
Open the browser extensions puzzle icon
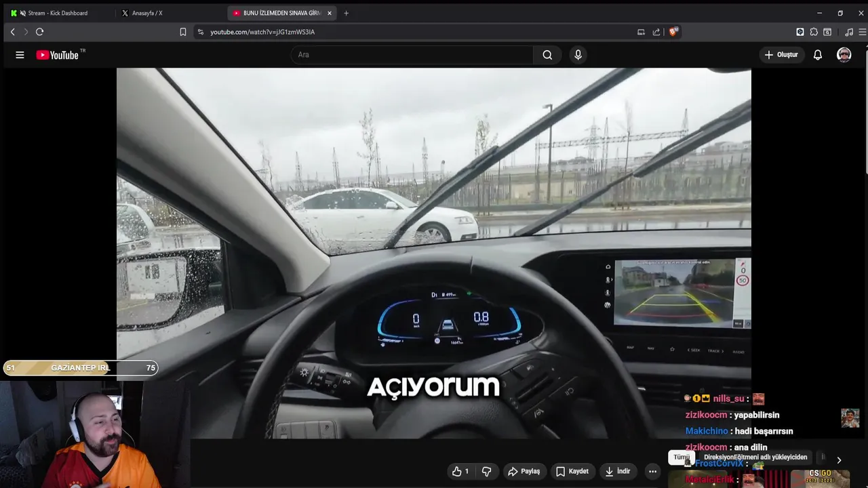click(x=814, y=32)
